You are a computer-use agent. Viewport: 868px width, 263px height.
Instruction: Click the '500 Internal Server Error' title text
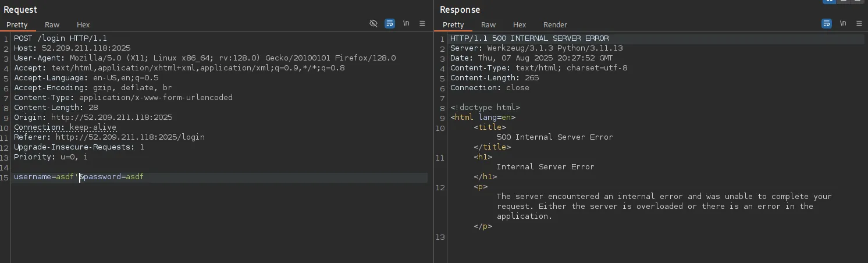click(x=554, y=137)
